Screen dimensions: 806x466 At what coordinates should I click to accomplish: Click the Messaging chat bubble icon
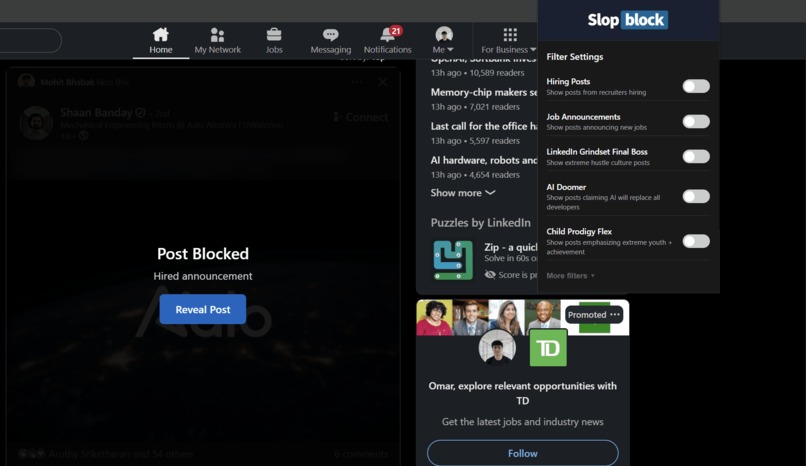[331, 34]
